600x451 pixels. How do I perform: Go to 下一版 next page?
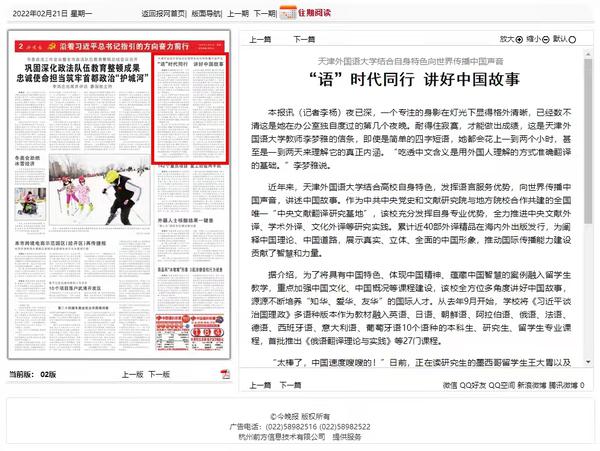159,373
